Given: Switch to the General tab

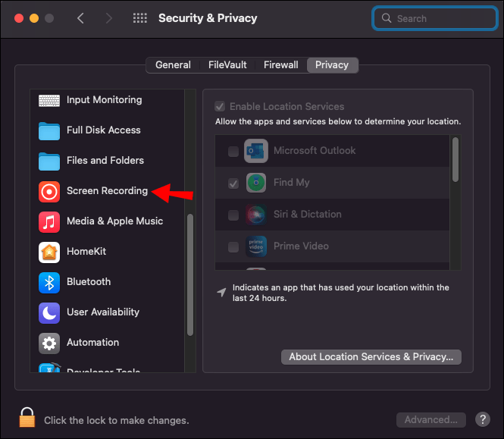Looking at the screenshot, I should tap(173, 65).
